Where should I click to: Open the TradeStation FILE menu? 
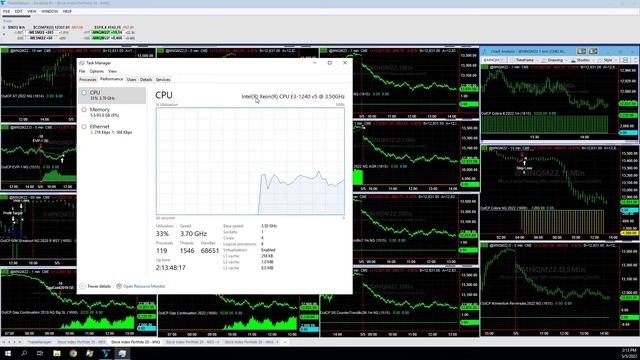pyautogui.click(x=7, y=11)
